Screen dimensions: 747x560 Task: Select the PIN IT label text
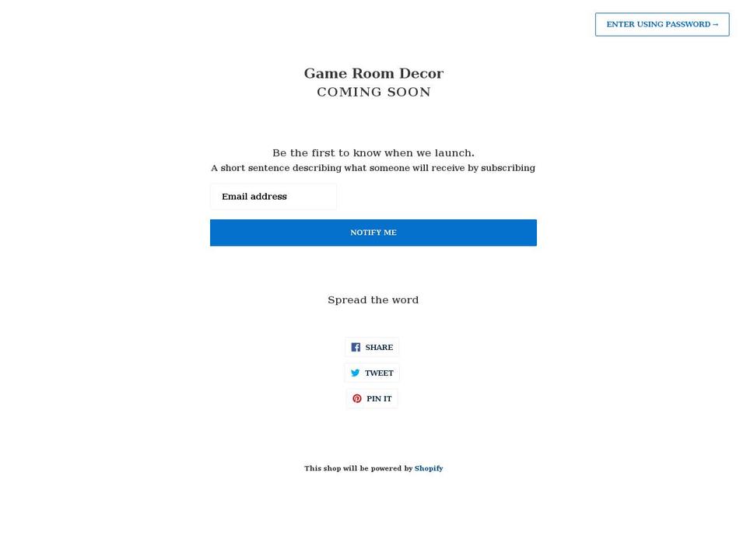tap(379, 399)
